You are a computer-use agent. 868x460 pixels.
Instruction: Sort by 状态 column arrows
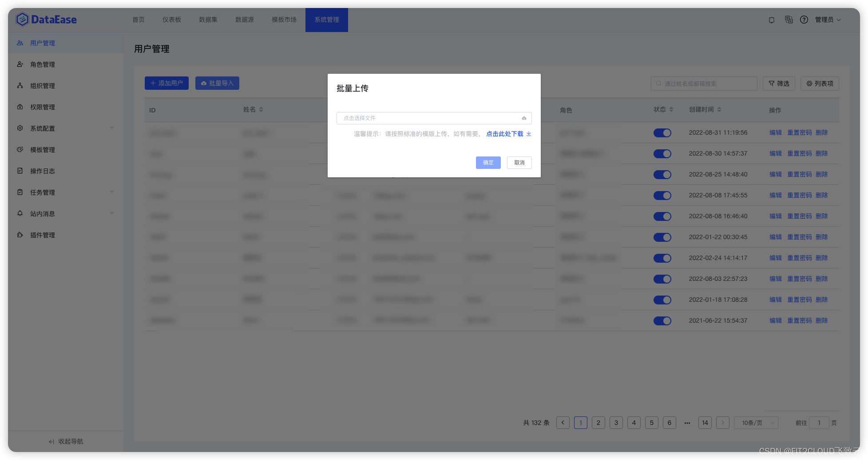[671, 109]
